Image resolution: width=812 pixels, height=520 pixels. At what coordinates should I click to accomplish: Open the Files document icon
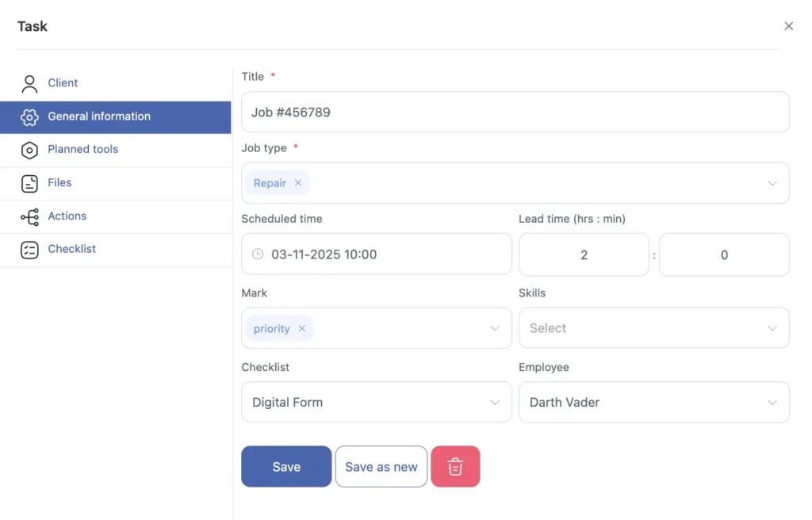(29, 182)
